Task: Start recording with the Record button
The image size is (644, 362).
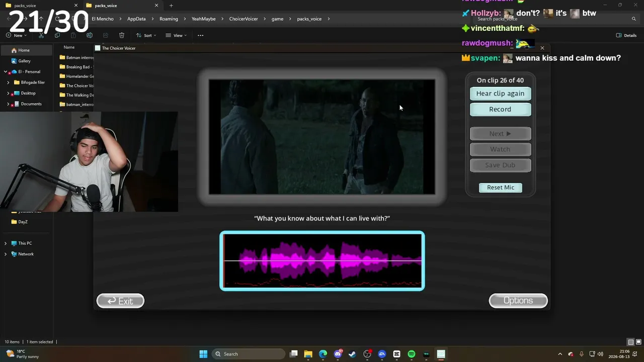Action: (500, 109)
